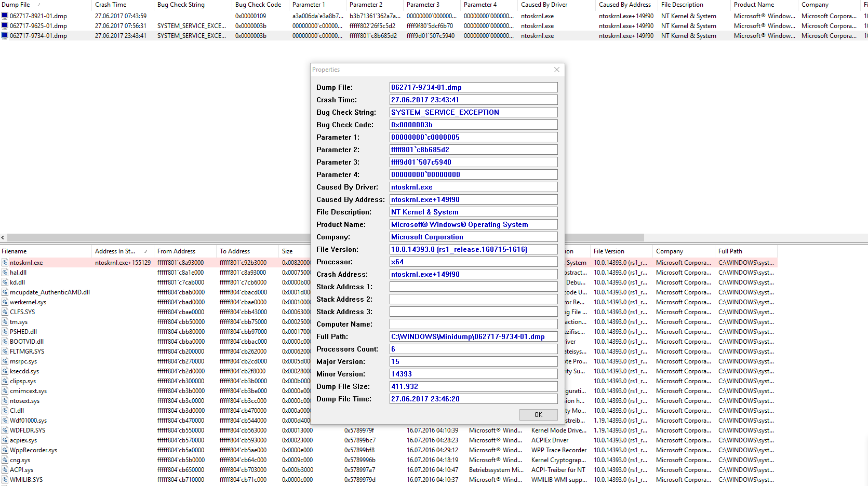868x486 pixels.
Task: Click ntoskrnl.exe file icon in lower pane
Action: pyautogui.click(x=5, y=263)
